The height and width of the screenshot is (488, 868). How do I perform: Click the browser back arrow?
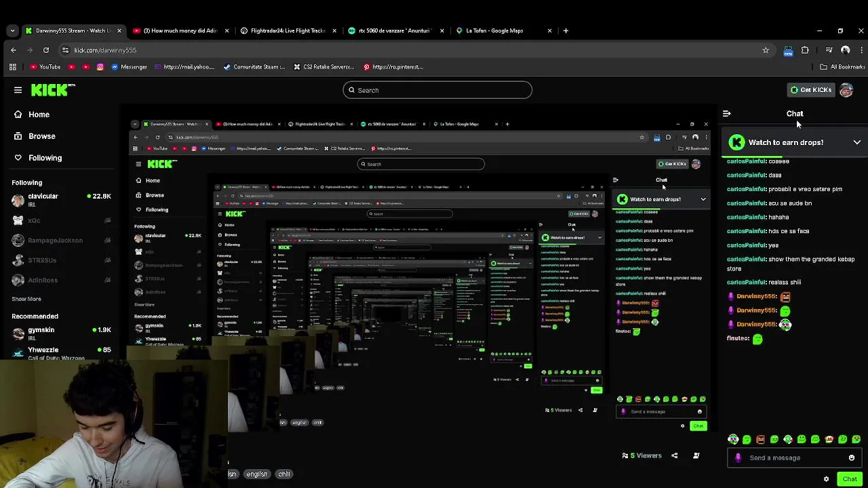[14, 50]
